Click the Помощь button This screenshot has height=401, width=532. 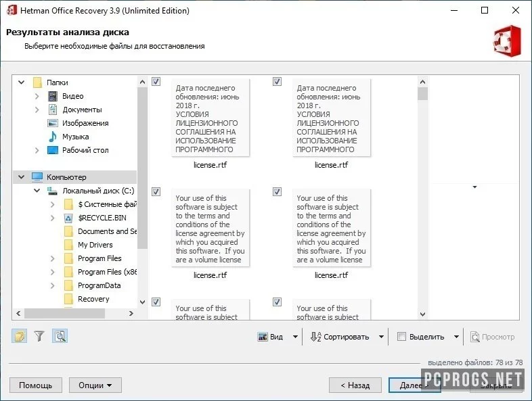click(x=36, y=385)
